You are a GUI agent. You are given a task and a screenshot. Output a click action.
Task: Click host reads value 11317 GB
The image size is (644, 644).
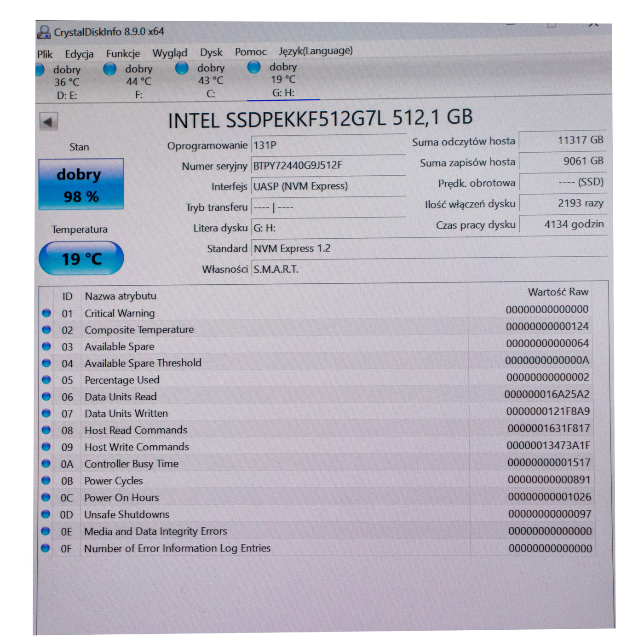(x=563, y=140)
